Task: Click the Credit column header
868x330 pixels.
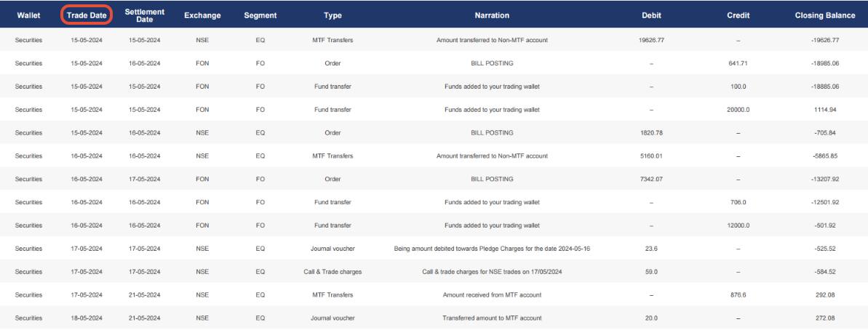Action: (x=738, y=15)
